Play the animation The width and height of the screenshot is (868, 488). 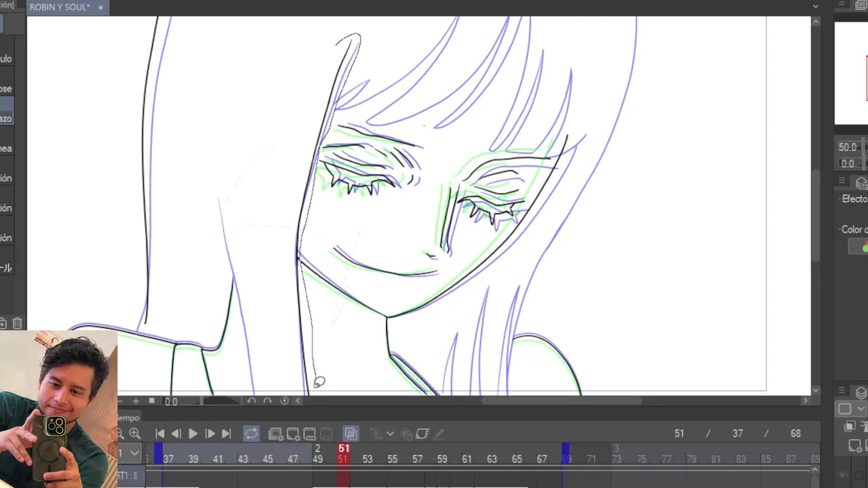click(193, 434)
